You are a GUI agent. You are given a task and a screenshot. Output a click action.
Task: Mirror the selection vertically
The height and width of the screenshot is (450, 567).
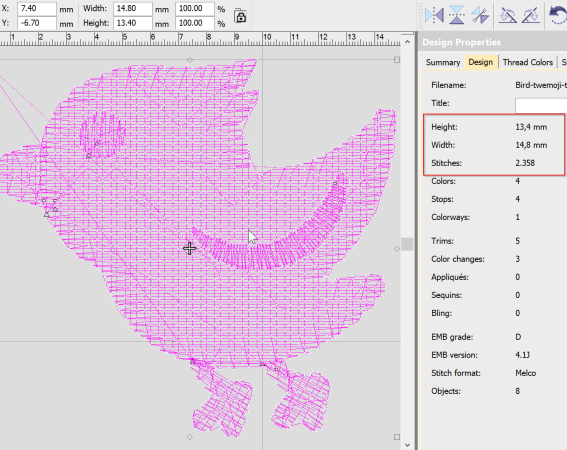click(457, 15)
